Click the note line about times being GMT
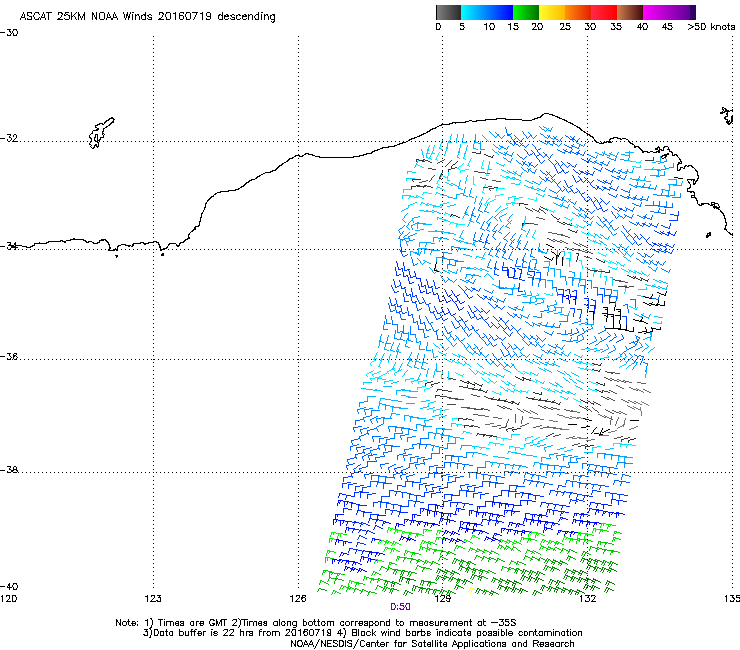The image size is (740, 650). pos(316,623)
